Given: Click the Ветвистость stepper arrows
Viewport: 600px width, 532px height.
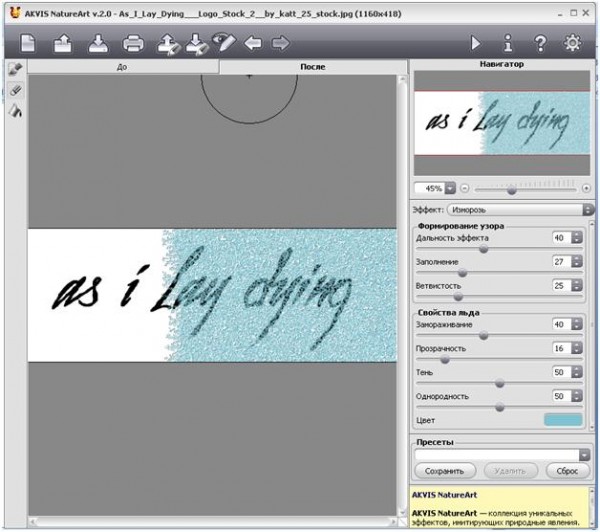Looking at the screenshot, I should [577, 286].
